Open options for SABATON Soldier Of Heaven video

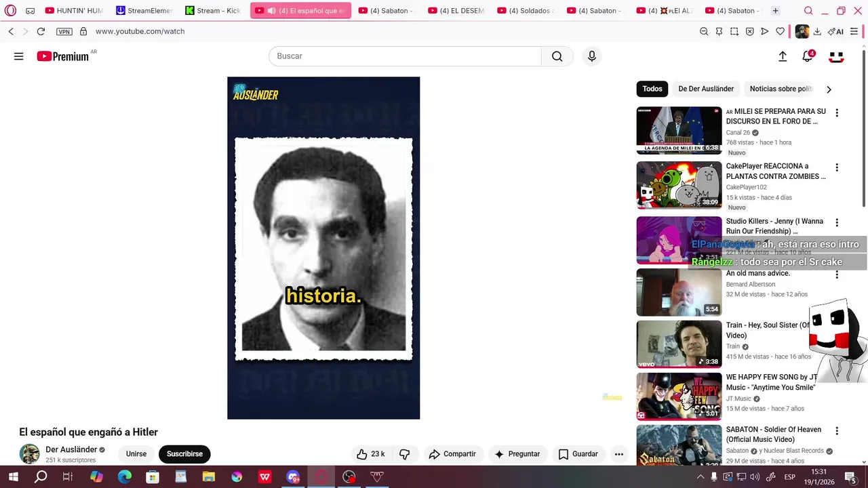(x=837, y=431)
